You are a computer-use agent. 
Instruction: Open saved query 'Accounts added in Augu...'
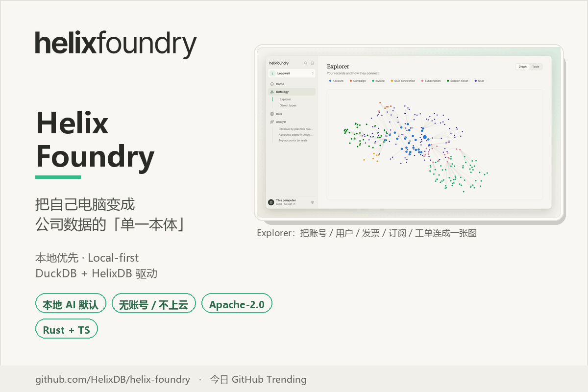(295, 134)
